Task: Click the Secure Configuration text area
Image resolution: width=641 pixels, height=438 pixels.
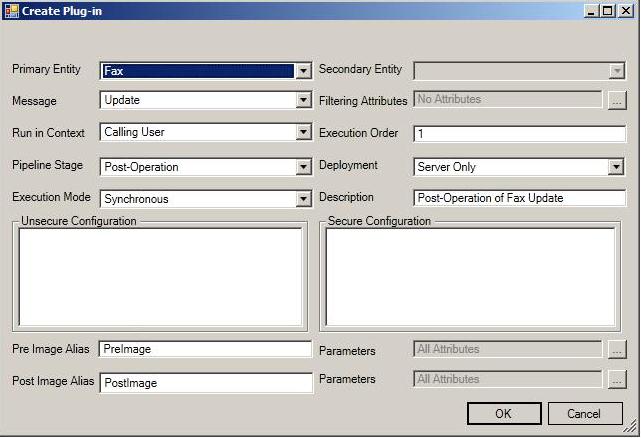Action: [x=471, y=277]
